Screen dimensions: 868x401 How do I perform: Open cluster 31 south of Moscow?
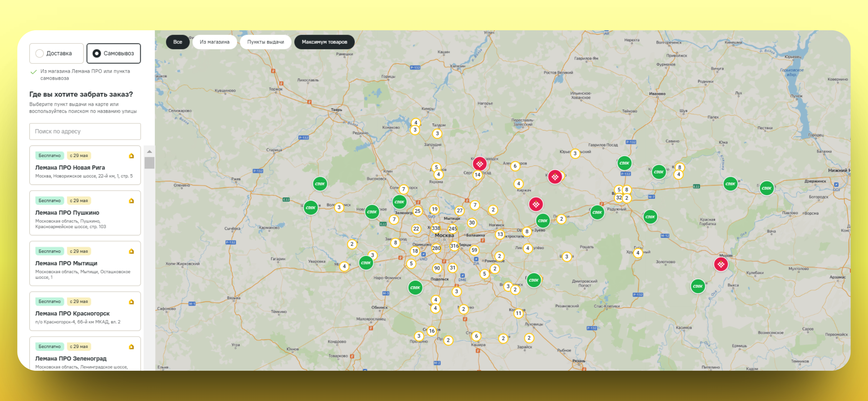point(452,268)
